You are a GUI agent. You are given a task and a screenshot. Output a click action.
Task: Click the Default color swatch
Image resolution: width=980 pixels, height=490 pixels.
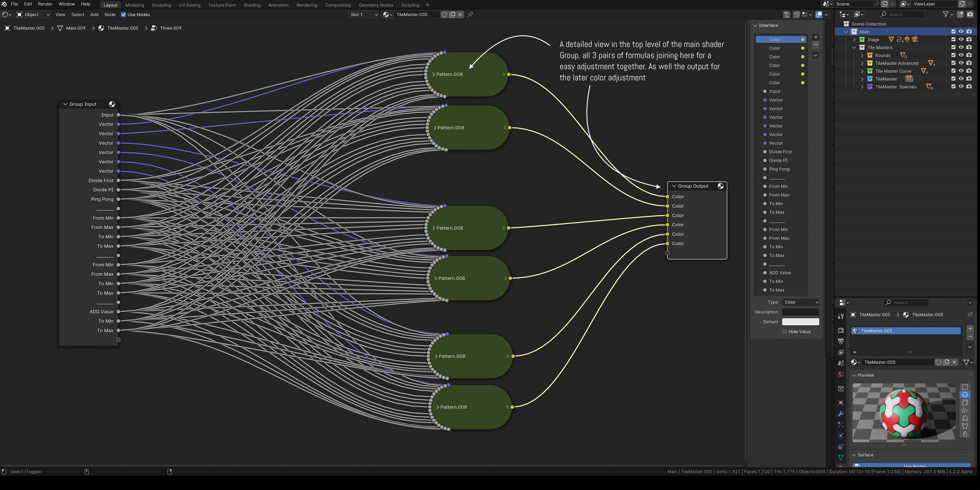800,322
